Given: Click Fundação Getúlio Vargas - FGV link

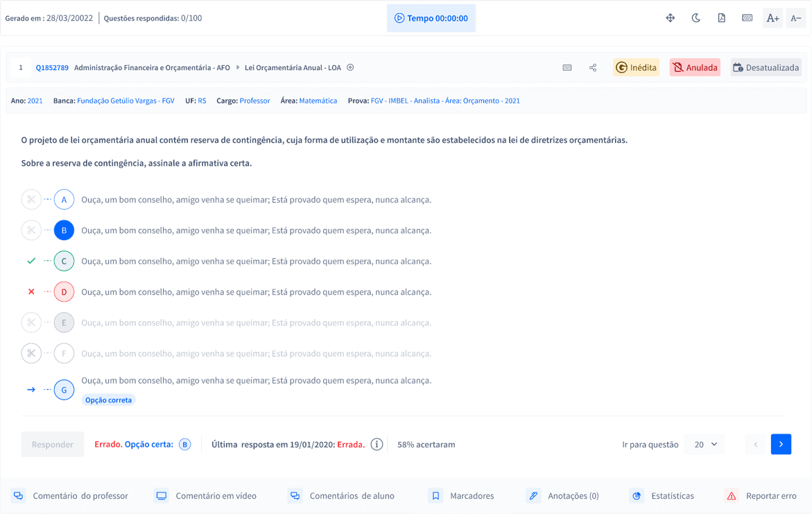Looking at the screenshot, I should pyautogui.click(x=126, y=101).
